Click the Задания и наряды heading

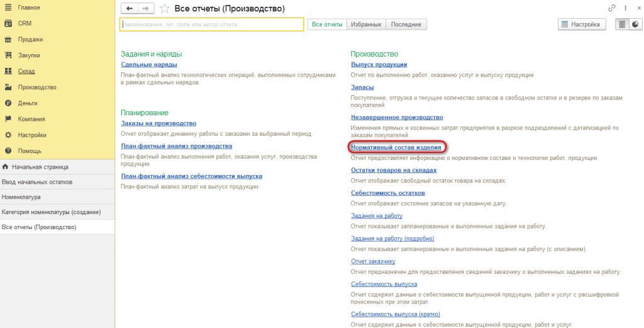[151, 54]
